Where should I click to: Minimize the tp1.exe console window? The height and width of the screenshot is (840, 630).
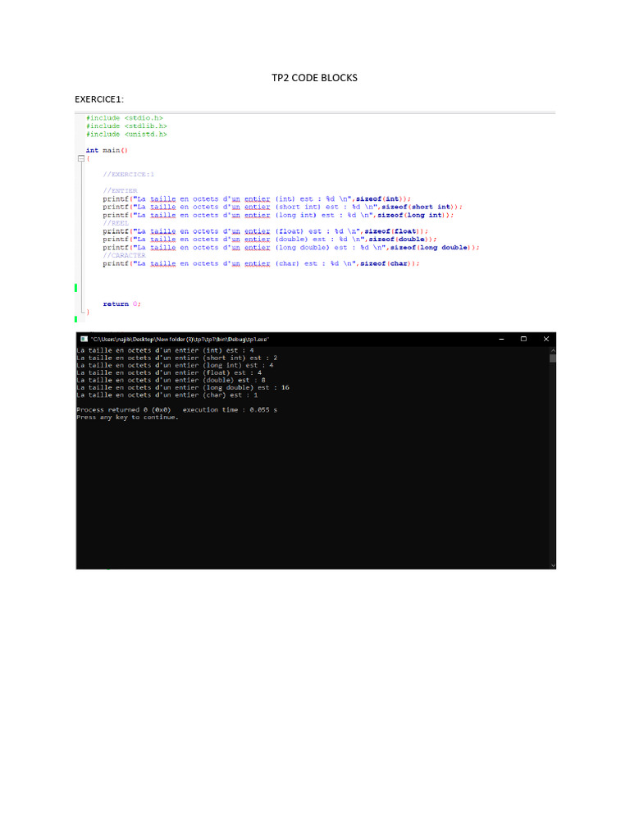click(x=501, y=339)
